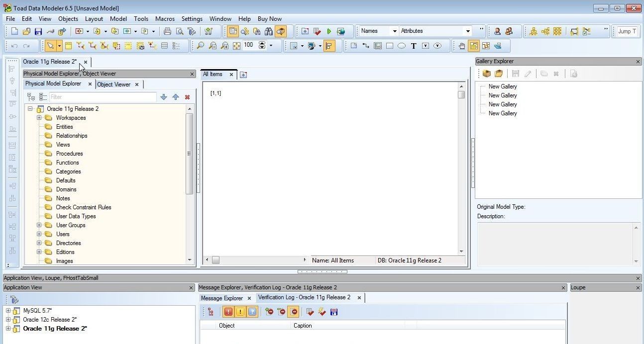Select the bold T text tool
Viewport: 644px width, 344px height.
(414, 46)
